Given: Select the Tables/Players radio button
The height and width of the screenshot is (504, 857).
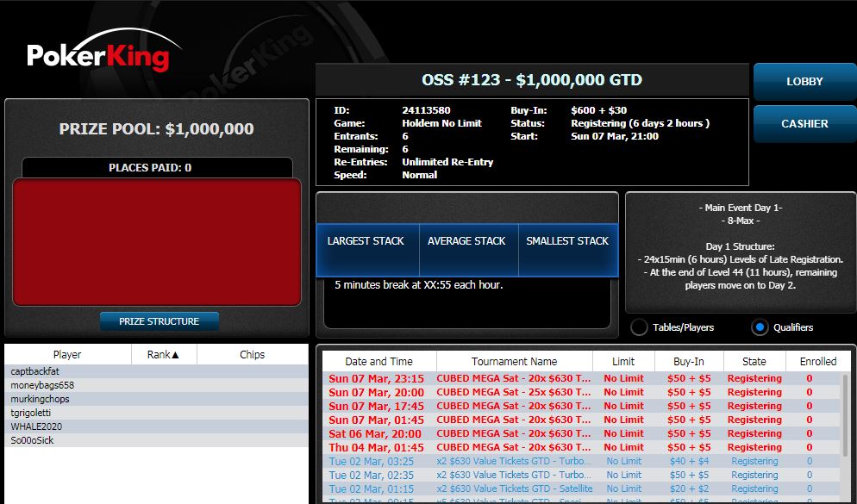Looking at the screenshot, I should point(639,327).
